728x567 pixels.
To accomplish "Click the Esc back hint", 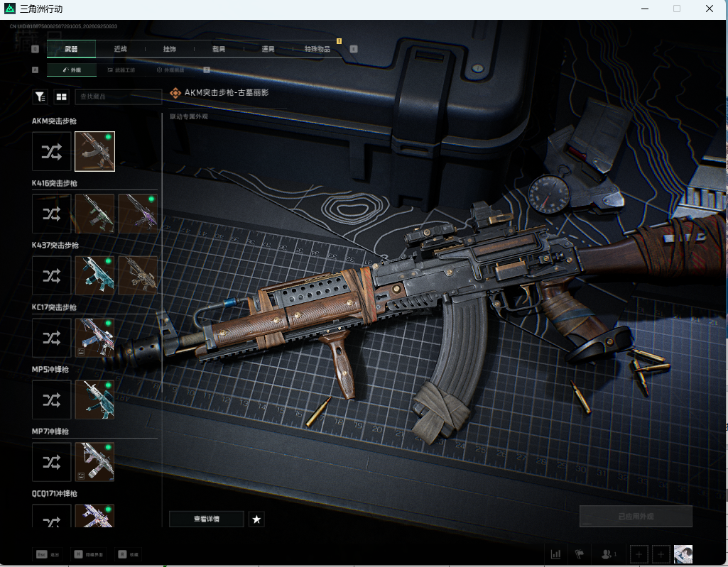I will coord(48,554).
